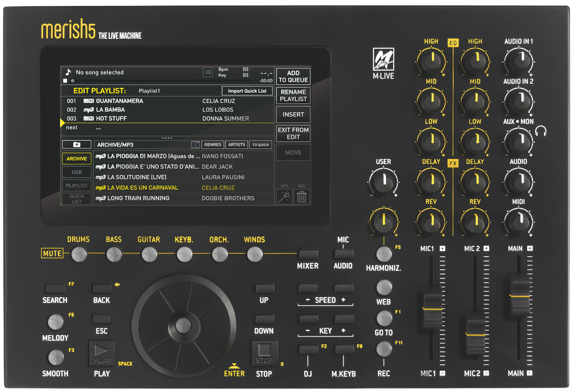Click the yellow FX label badge
Image resolution: width=573 pixels, height=392 pixels.
click(453, 163)
